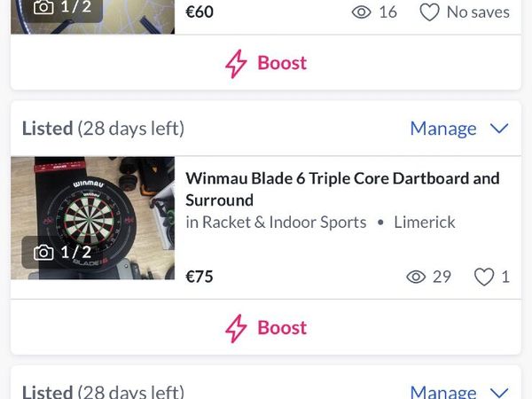Click the heart icon beside "No saves"
This screenshot has height=399, width=532.
click(429, 12)
